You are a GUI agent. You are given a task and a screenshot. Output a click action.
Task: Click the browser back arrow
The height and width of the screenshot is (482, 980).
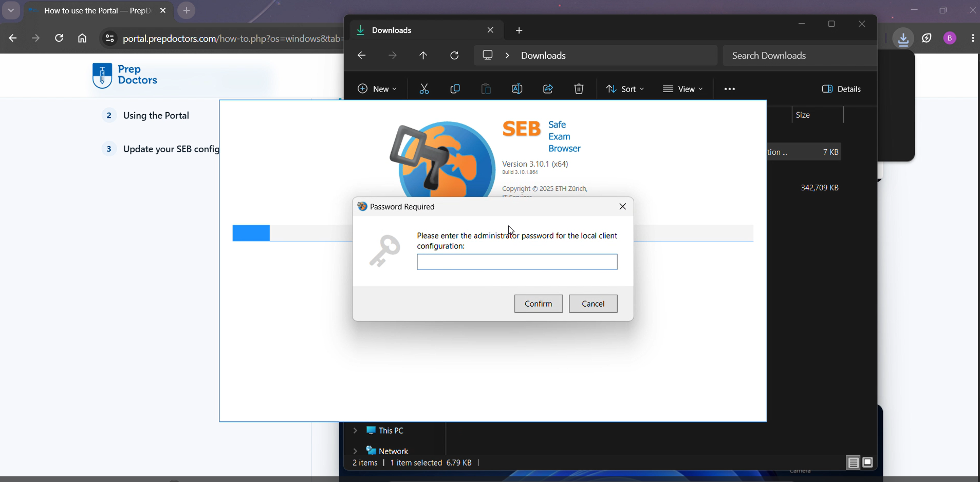(13, 39)
